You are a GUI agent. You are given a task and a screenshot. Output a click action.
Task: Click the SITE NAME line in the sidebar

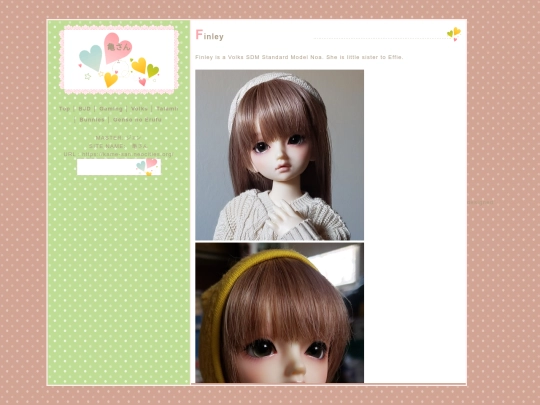pyautogui.click(x=118, y=146)
